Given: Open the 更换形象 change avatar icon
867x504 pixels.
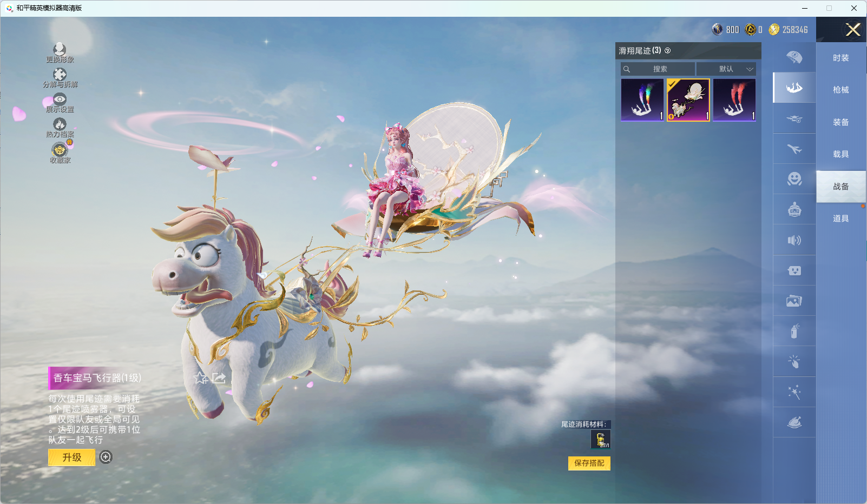Looking at the screenshot, I should point(60,50).
